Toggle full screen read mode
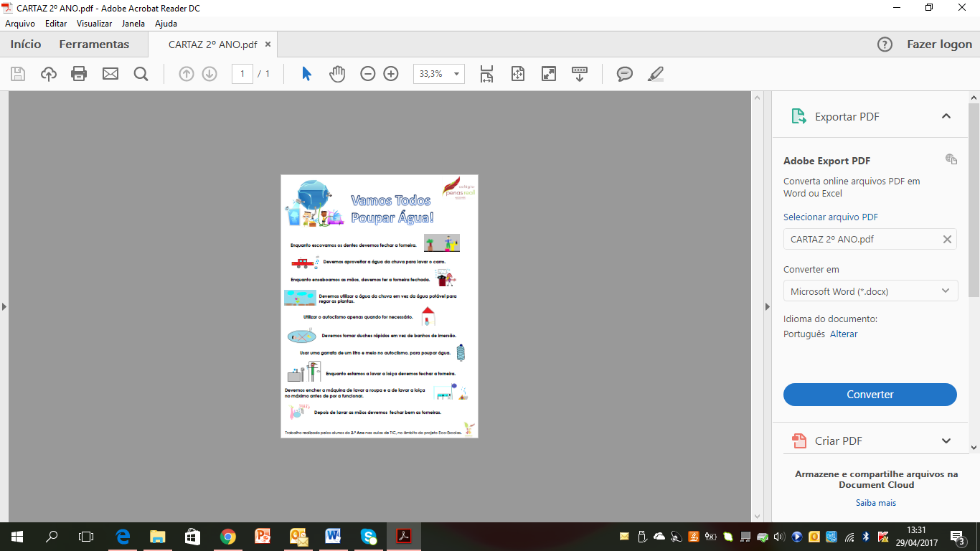The width and height of the screenshot is (980, 551). [549, 74]
